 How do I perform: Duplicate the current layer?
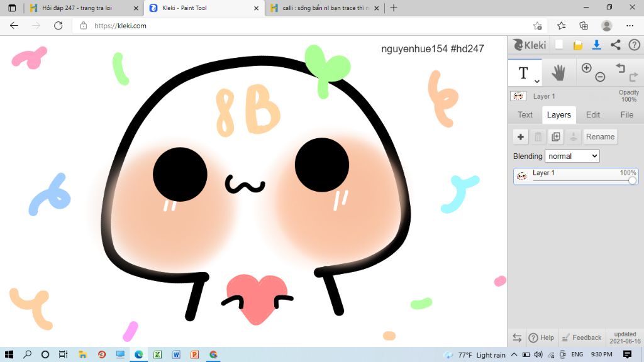click(x=556, y=136)
